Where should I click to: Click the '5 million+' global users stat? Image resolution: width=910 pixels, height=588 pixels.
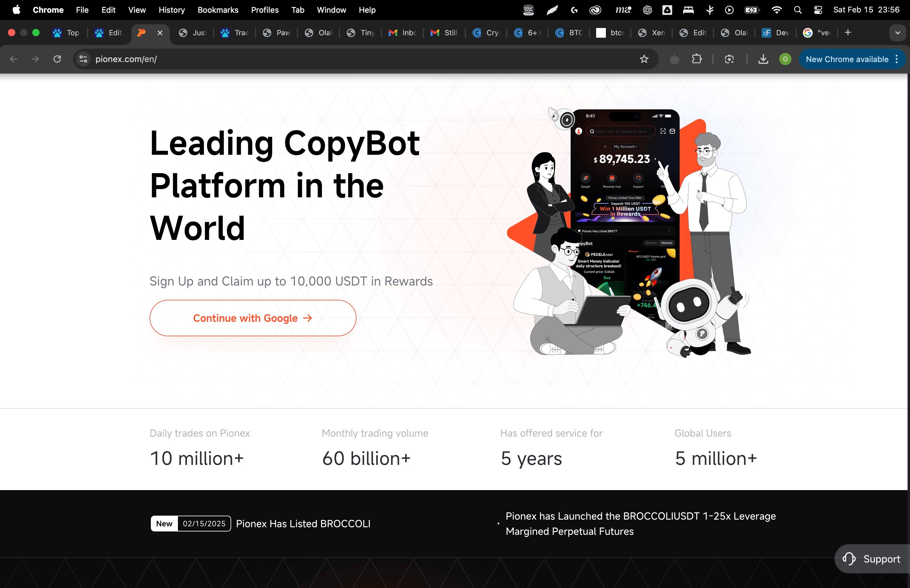point(716,458)
